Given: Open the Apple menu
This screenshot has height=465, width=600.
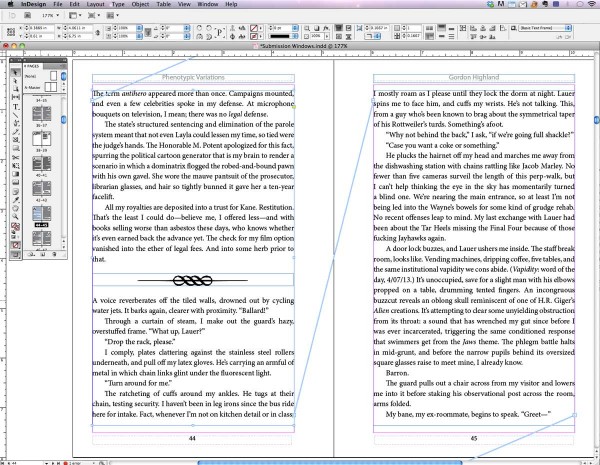Looking at the screenshot, I should tap(10, 4).
